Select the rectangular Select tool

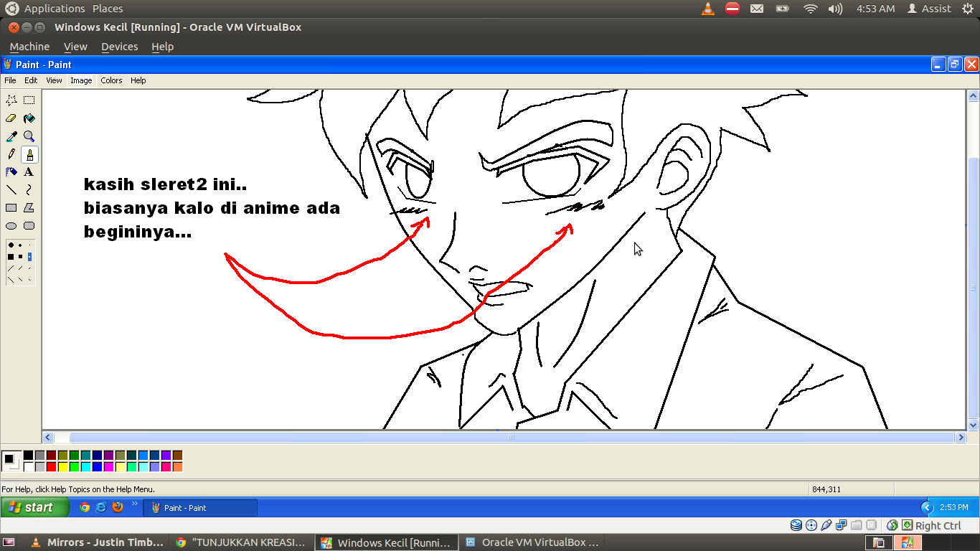click(x=29, y=100)
